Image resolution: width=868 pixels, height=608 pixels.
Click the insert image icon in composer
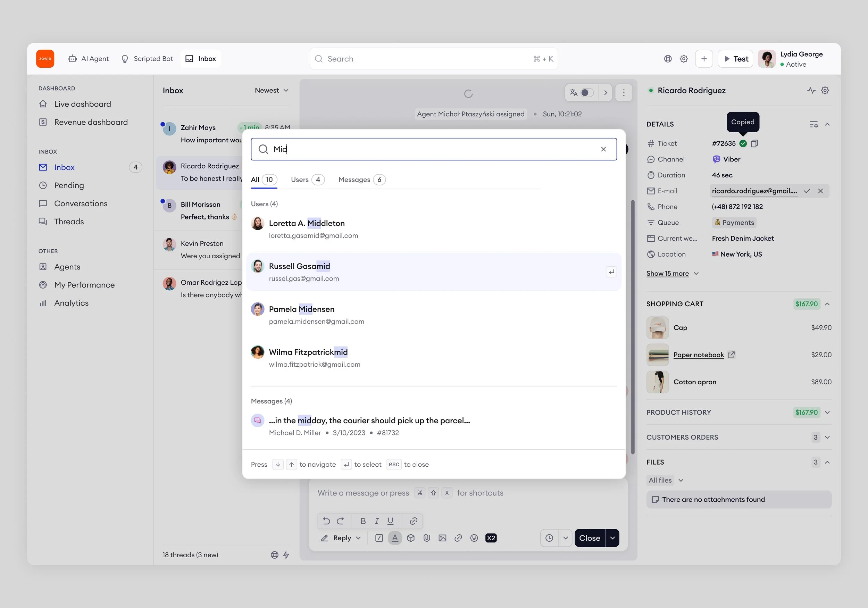[x=442, y=538]
